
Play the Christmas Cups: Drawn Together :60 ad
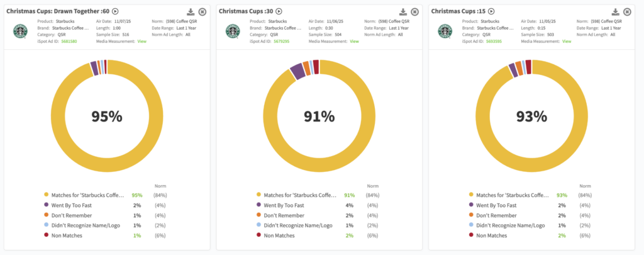pyautogui.click(x=115, y=11)
